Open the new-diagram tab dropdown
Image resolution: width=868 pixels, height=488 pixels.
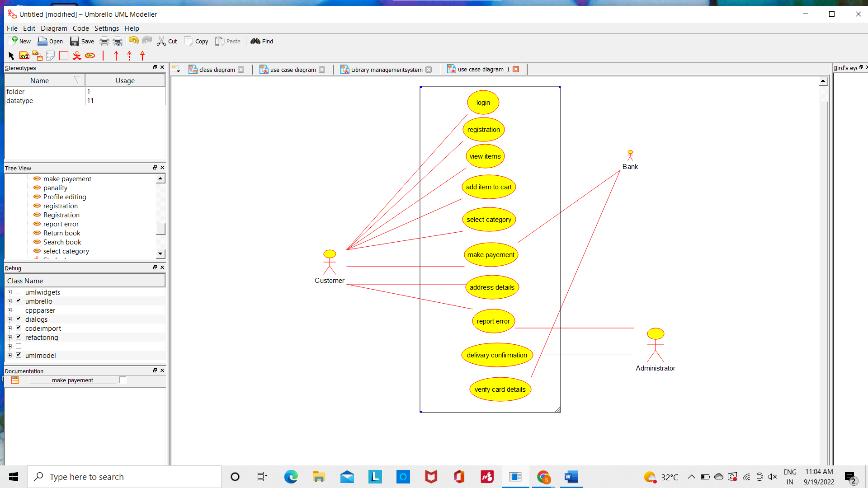pyautogui.click(x=176, y=69)
